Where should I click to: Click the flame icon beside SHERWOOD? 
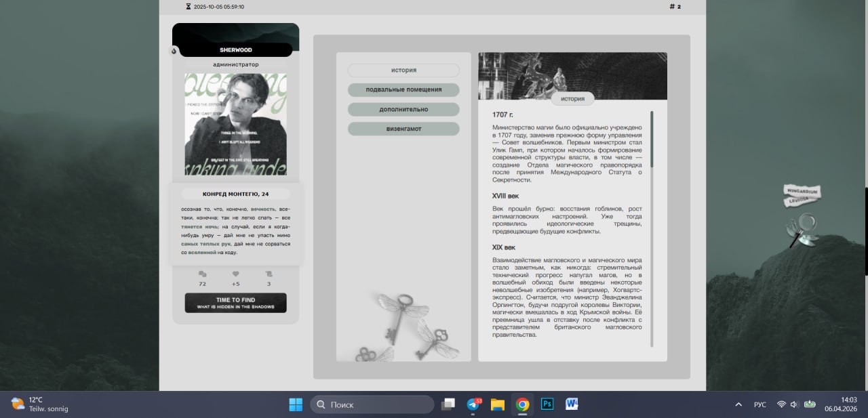(x=174, y=50)
